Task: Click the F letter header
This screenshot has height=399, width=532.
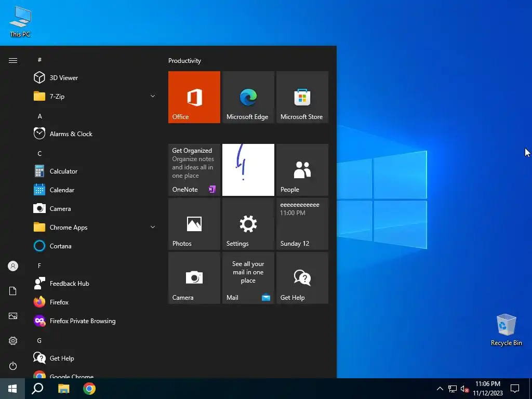Action: pyautogui.click(x=39, y=265)
